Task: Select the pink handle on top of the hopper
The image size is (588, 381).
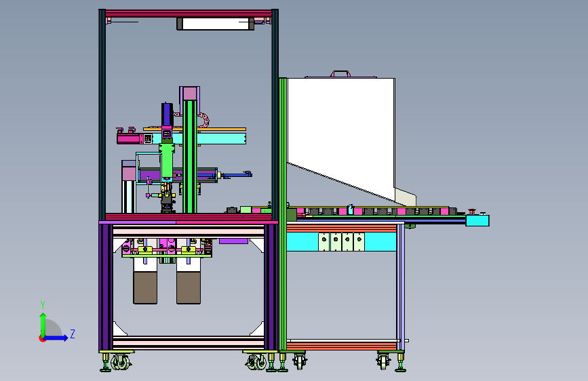Action: point(340,73)
